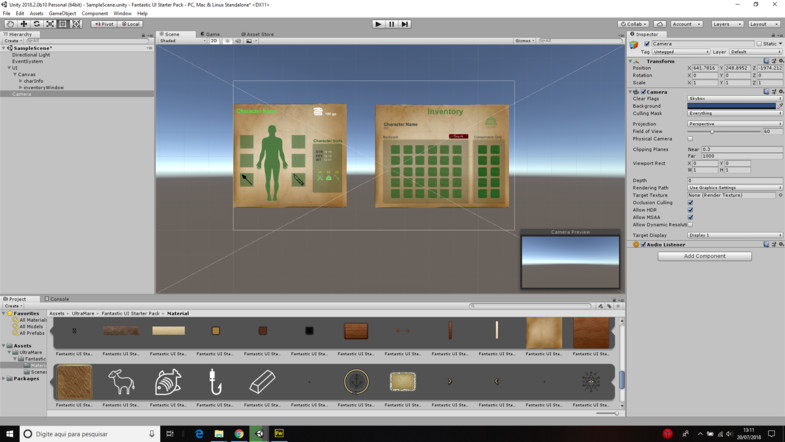This screenshot has height=442, width=785.
Task: Select the goat icon material asset
Action: (121, 381)
